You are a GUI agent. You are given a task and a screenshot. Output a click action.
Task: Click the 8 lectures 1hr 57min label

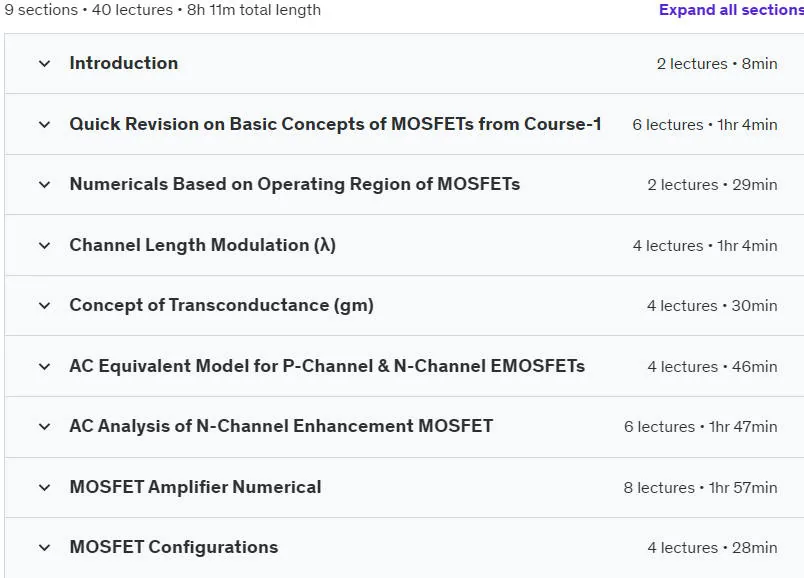pyautogui.click(x=700, y=488)
